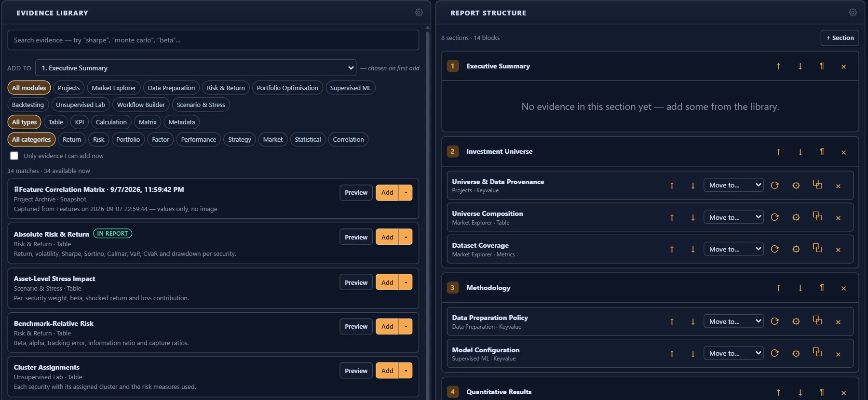The image size is (868, 400).
Task: Add a new Section to report
Action: point(840,38)
